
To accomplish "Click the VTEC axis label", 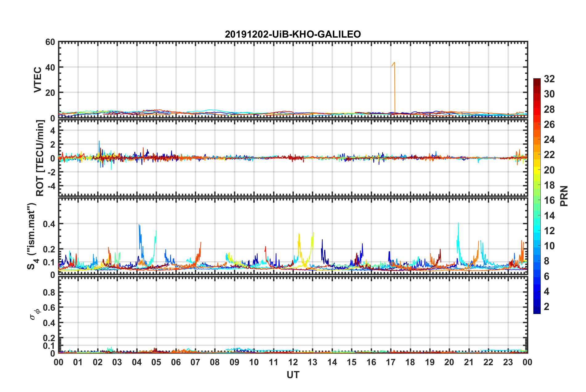I will click(x=38, y=80).
